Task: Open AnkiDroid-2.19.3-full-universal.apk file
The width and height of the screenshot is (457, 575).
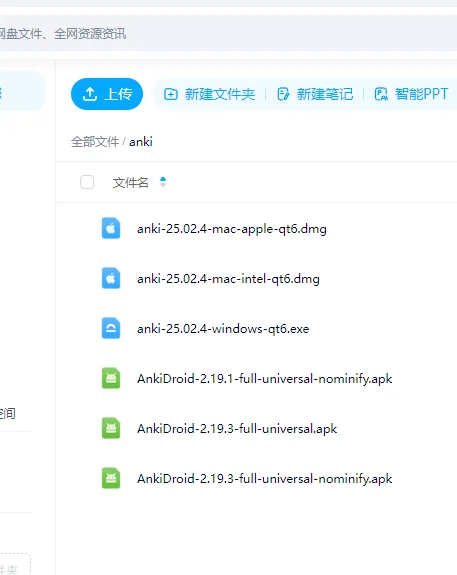Action: [237, 428]
